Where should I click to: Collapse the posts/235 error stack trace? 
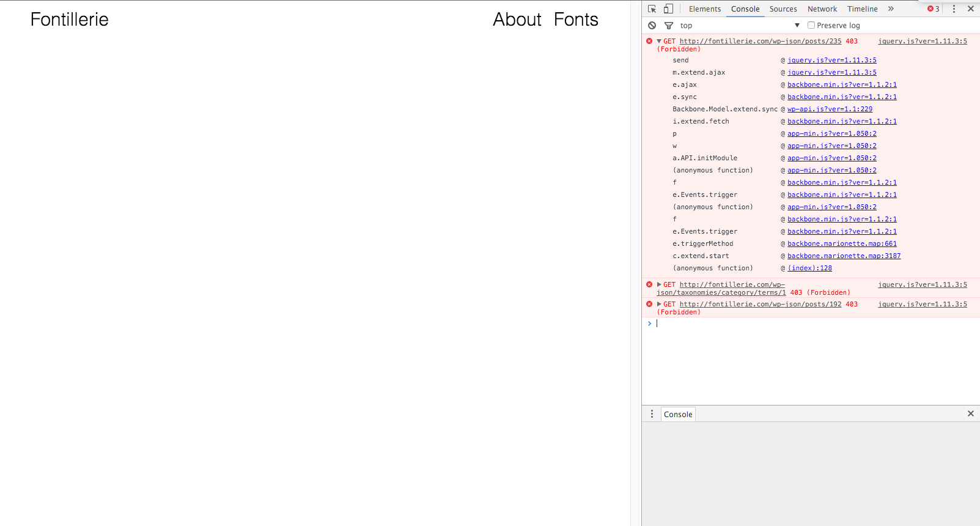[659, 41]
